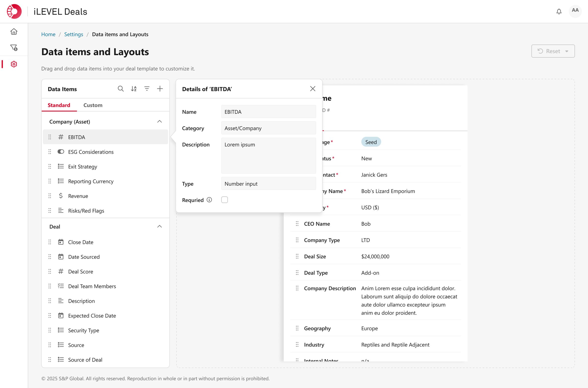Click the hash icon next to Deal Score
Image resolution: width=588 pixels, height=388 pixels.
point(61,271)
